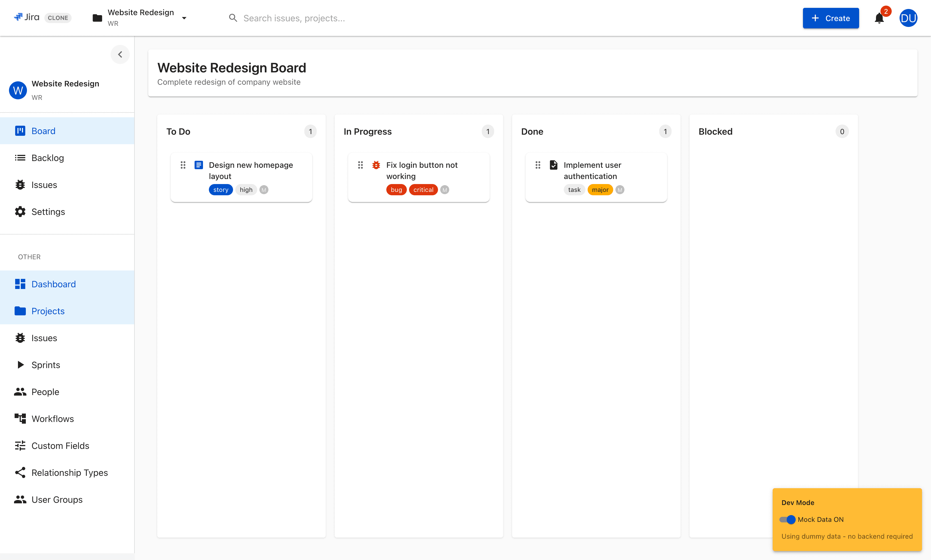
Task: Collapse the sidebar with chevron button
Action: point(120,54)
